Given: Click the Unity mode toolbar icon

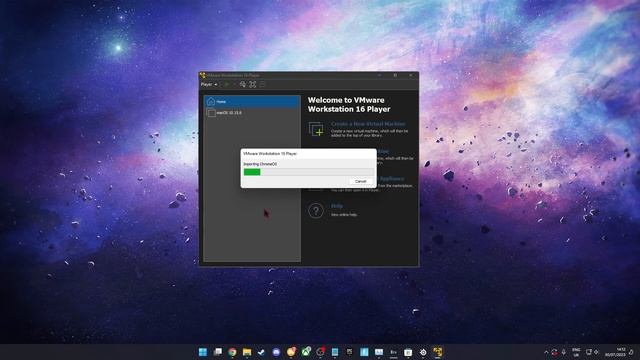Looking at the screenshot, I should (x=262, y=84).
